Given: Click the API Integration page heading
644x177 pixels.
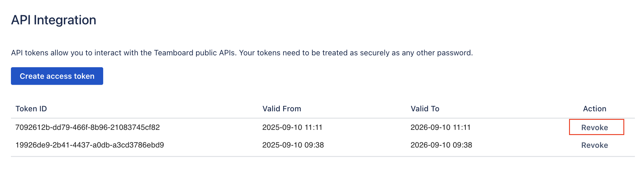Looking at the screenshot, I should pyautogui.click(x=54, y=20).
